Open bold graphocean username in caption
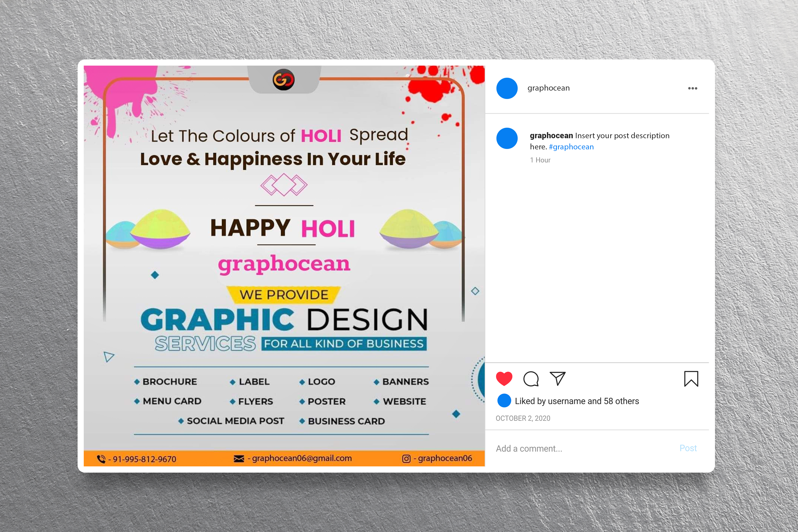 (x=551, y=135)
